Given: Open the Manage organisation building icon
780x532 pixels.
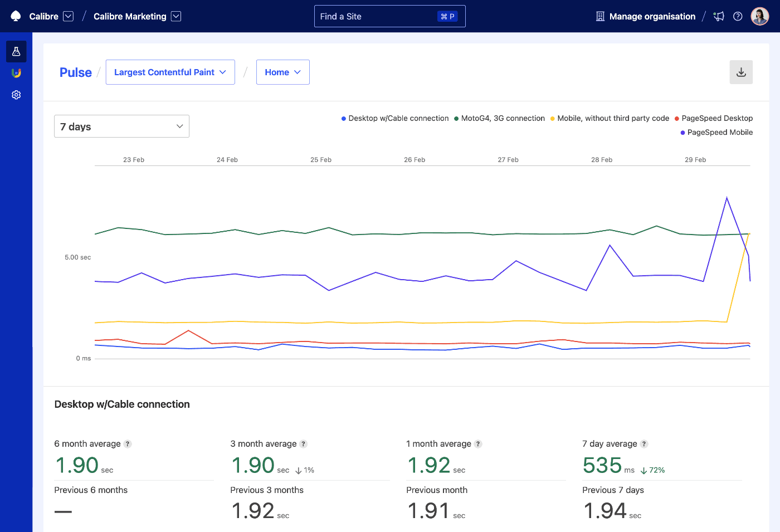Looking at the screenshot, I should click(600, 16).
